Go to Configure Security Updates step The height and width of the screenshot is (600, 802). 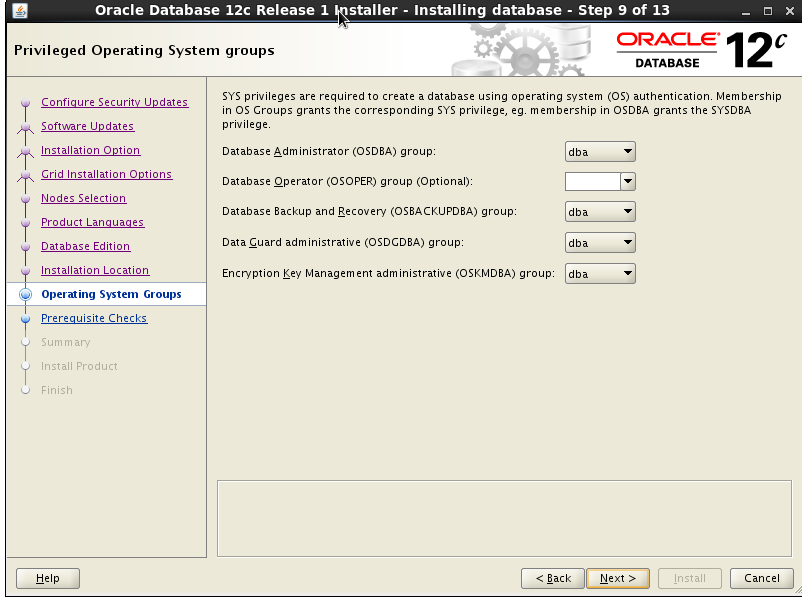(x=115, y=102)
